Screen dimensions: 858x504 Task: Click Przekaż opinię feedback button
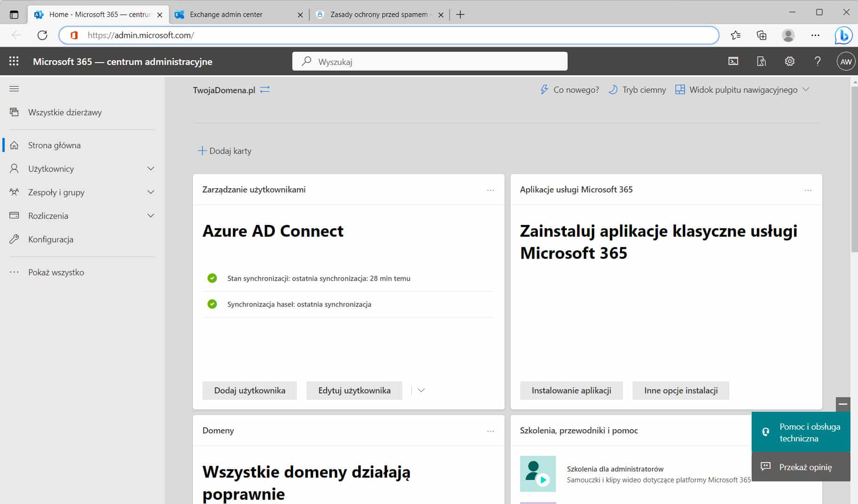coord(801,467)
